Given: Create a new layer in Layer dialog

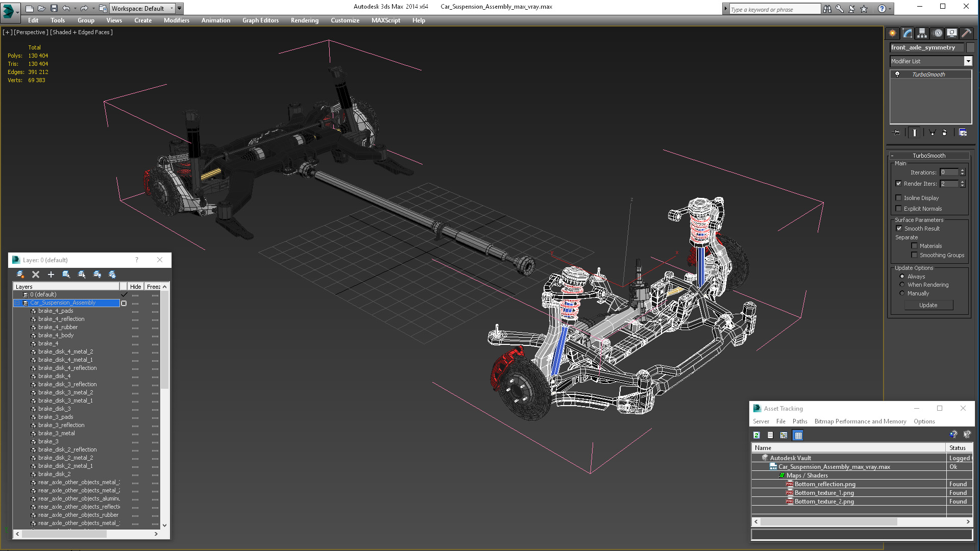Looking at the screenshot, I should (x=20, y=274).
